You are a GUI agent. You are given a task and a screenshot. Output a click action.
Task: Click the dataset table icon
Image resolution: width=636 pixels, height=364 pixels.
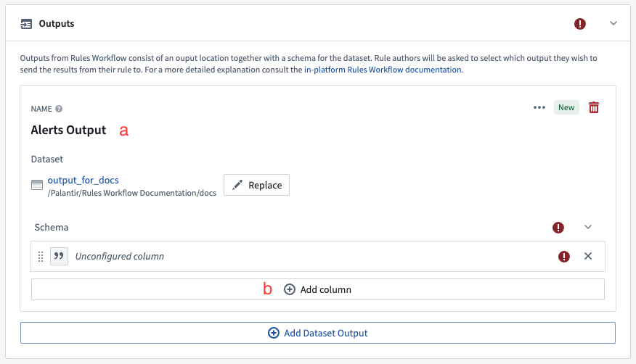(37, 185)
